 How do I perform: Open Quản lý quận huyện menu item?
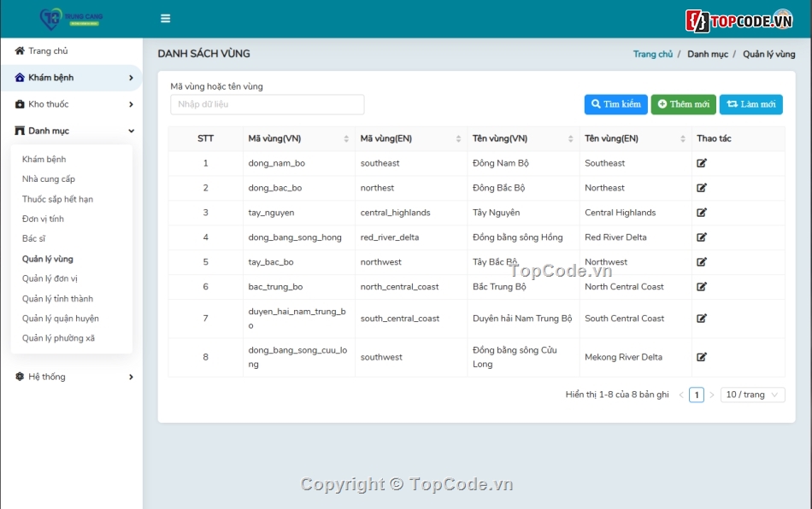tap(60, 318)
